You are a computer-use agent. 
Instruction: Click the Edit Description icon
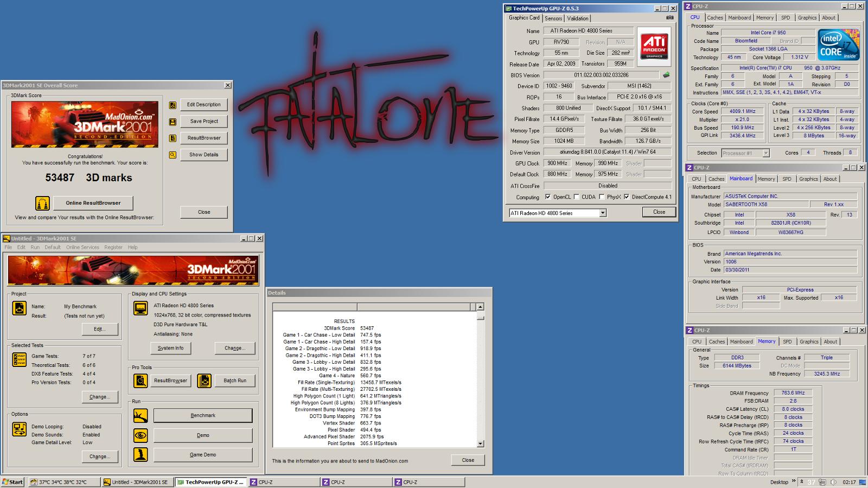173,105
